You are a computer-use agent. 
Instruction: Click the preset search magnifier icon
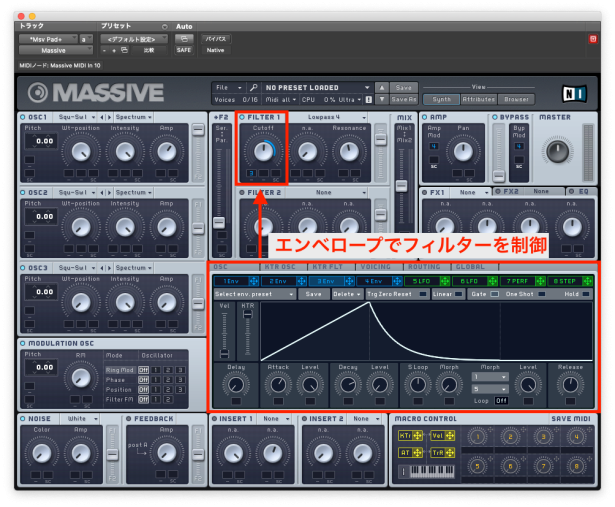[x=254, y=88]
